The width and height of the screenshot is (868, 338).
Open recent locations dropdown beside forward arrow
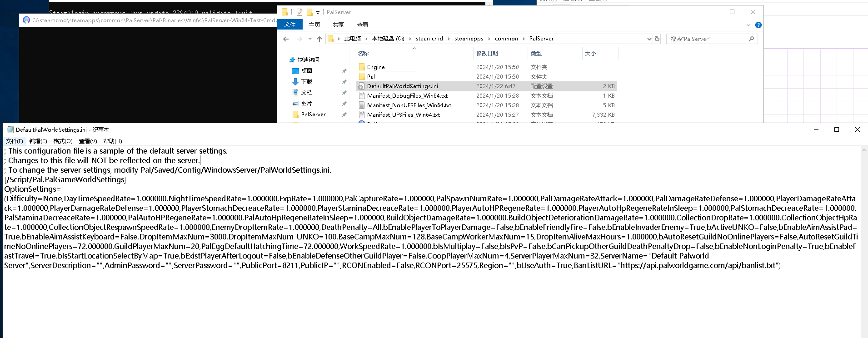[310, 39]
